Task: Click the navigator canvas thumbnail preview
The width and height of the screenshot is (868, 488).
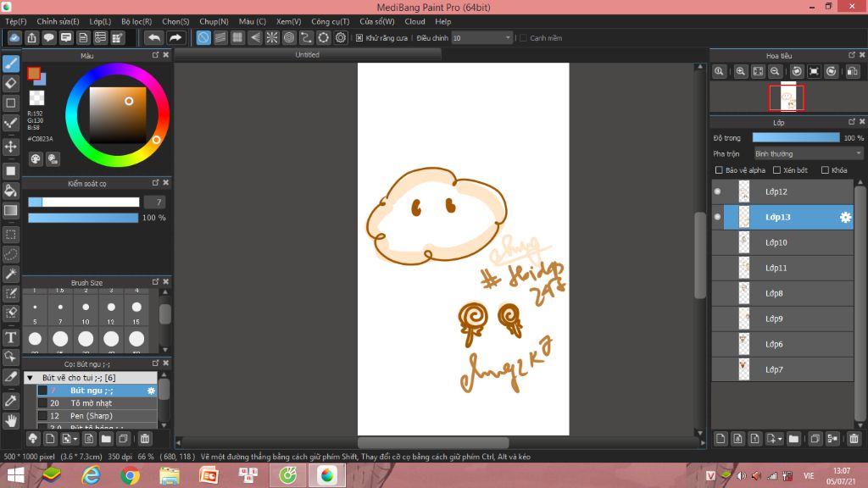Action: tap(787, 98)
